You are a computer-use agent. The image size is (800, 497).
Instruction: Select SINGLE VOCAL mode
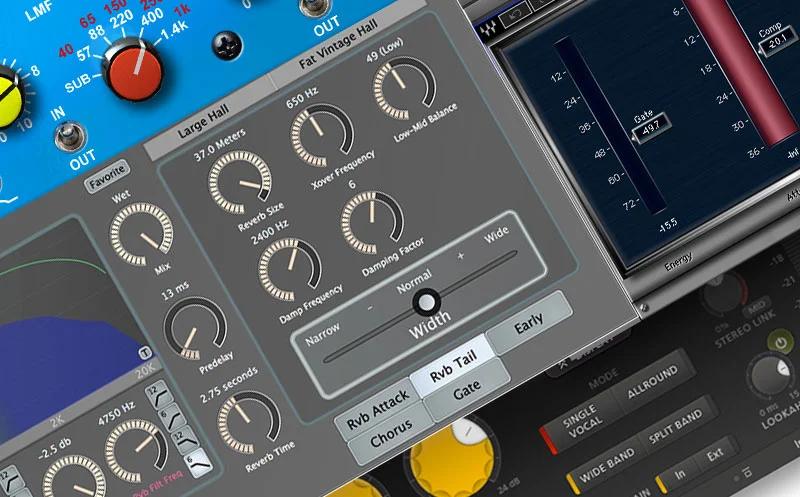[x=582, y=421]
